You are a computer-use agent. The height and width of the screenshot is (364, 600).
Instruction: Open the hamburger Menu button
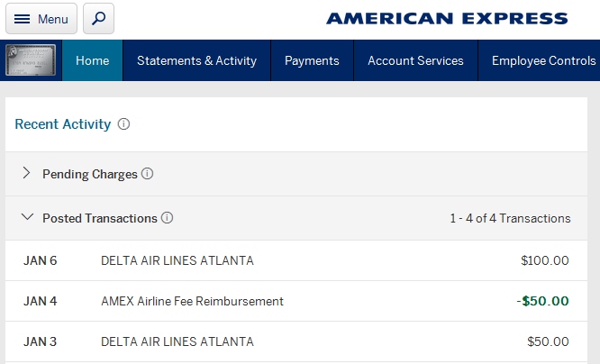pyautogui.click(x=41, y=19)
